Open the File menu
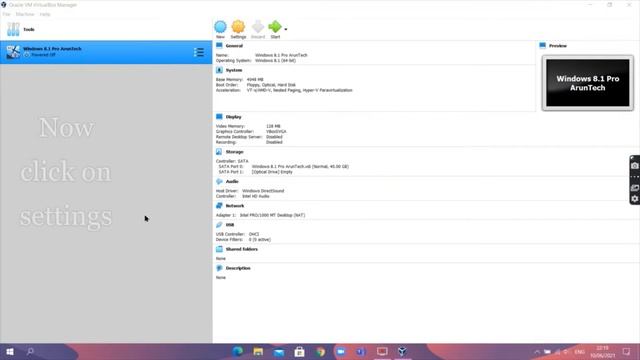Screen dimensions: 640x360 tap(7, 14)
